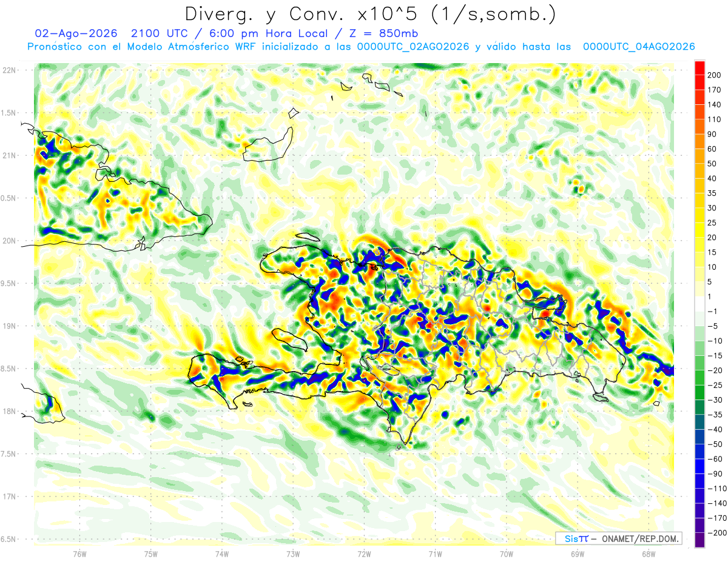Click the '68W' longitude label
The image size is (728, 562).
tap(649, 554)
